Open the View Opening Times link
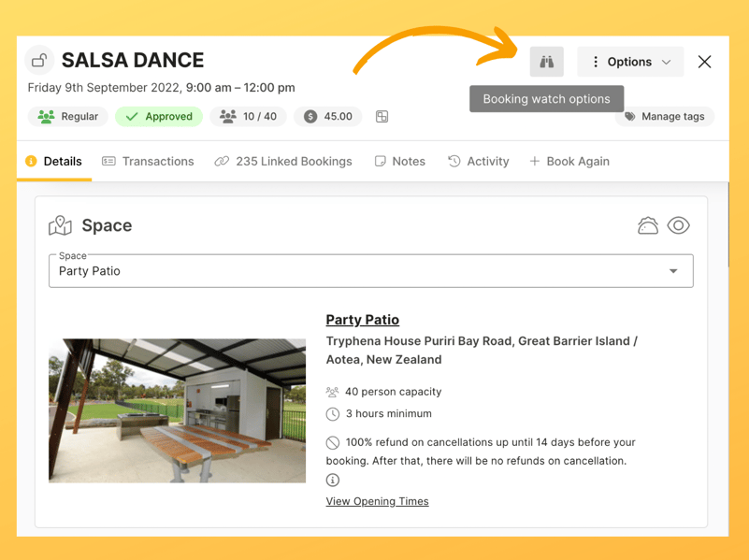This screenshot has height=560, width=749. [x=378, y=501]
